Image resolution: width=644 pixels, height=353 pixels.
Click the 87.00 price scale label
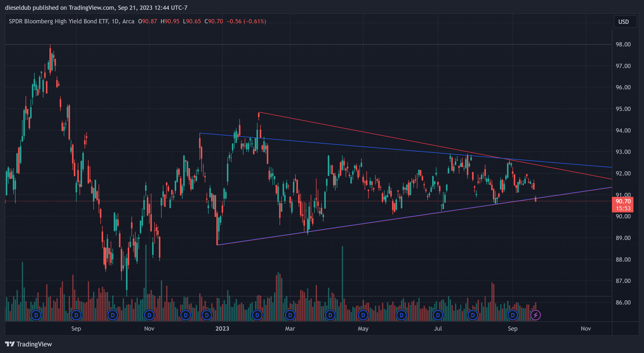click(623, 281)
